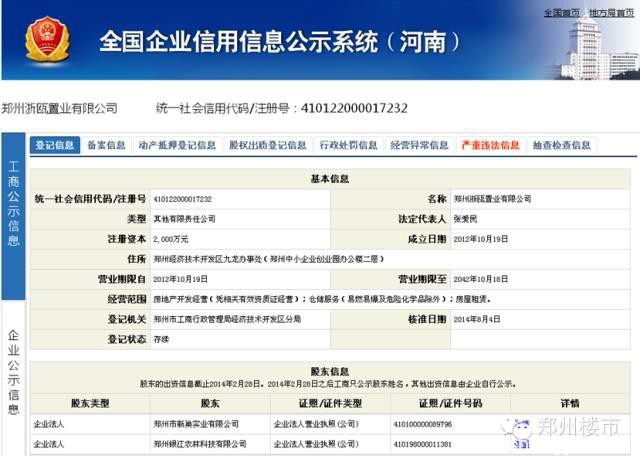Click the 证照/证件号码 column header
640x459 pixels.
pyautogui.click(x=450, y=404)
